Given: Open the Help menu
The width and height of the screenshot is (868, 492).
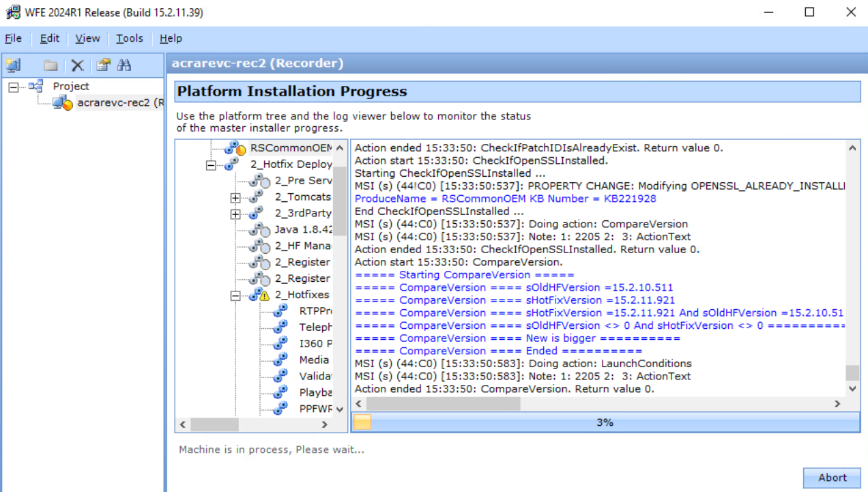Looking at the screenshot, I should [171, 38].
